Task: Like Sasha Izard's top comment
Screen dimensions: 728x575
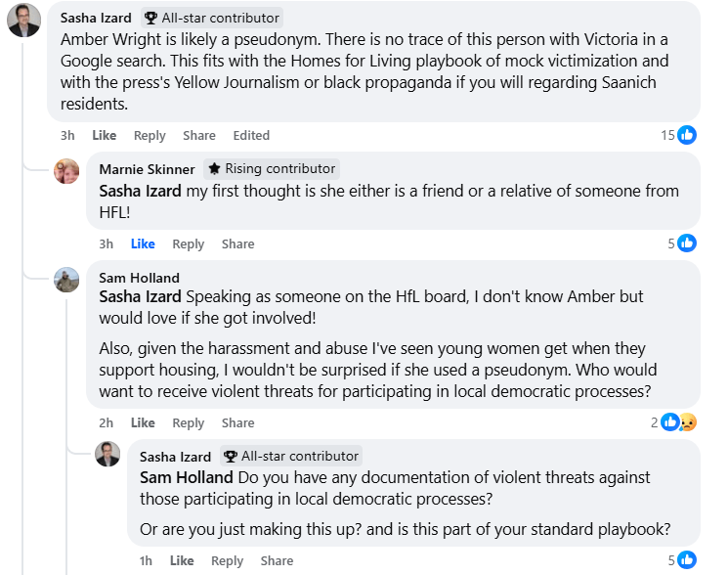Action: (104, 135)
